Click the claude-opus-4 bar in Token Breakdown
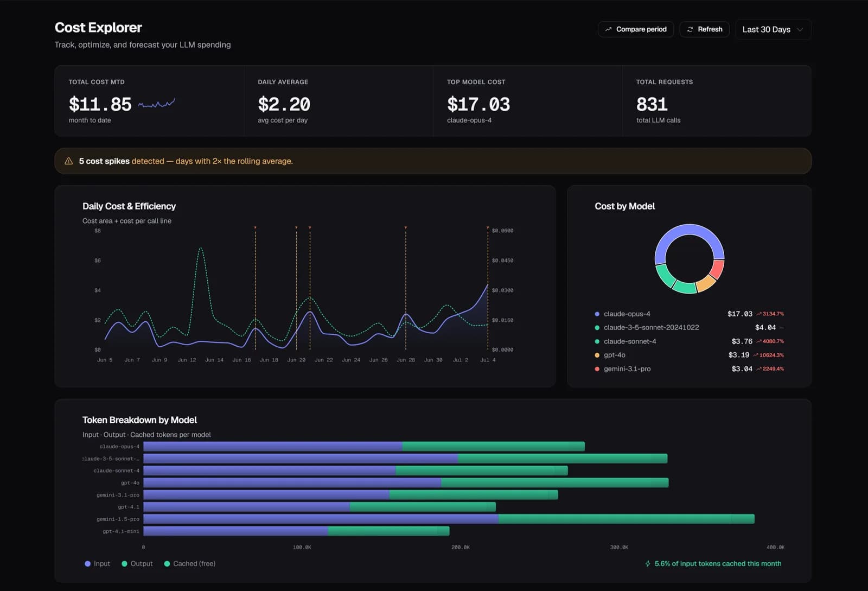This screenshot has height=591, width=868. pyautogui.click(x=364, y=447)
